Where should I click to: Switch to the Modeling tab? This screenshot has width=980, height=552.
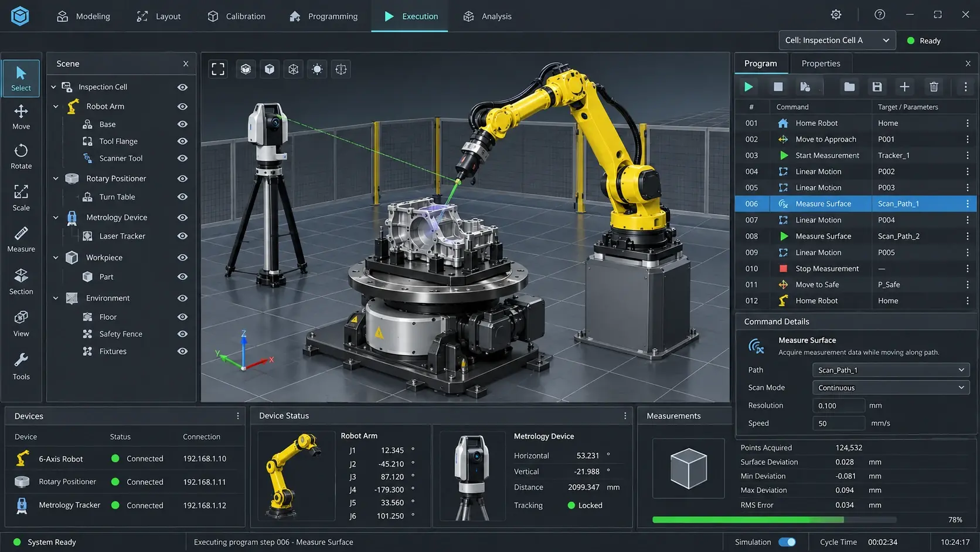point(83,16)
